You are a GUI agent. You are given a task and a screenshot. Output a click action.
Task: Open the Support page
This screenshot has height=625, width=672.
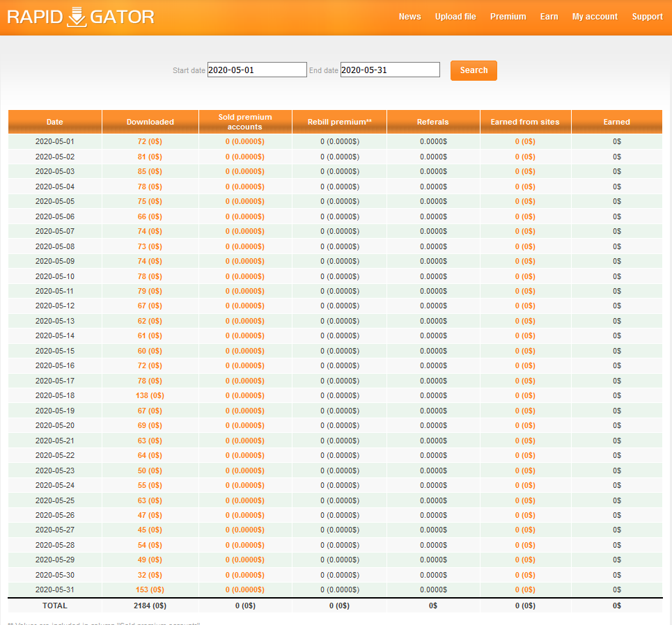click(x=647, y=17)
